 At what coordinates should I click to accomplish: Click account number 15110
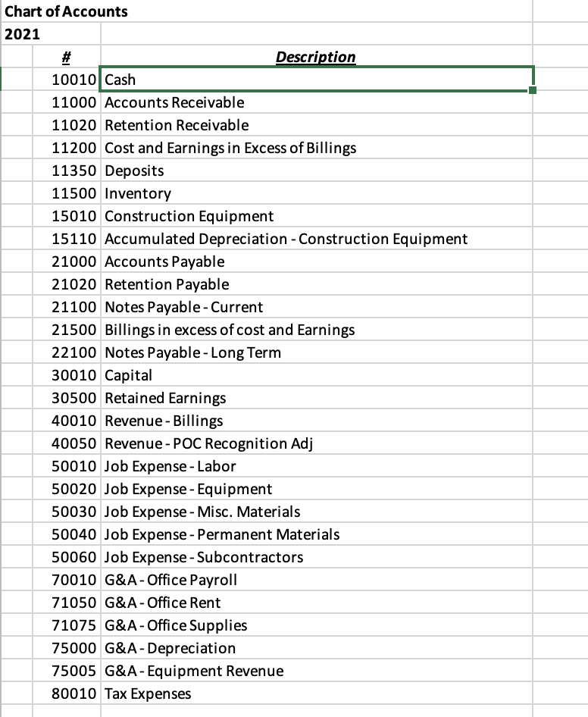(x=66, y=239)
